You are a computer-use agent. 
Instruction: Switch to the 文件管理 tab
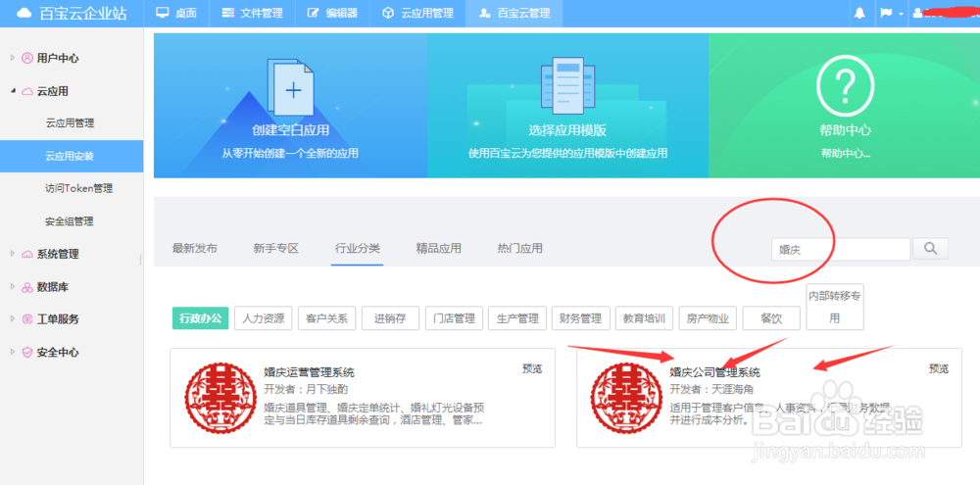point(252,13)
